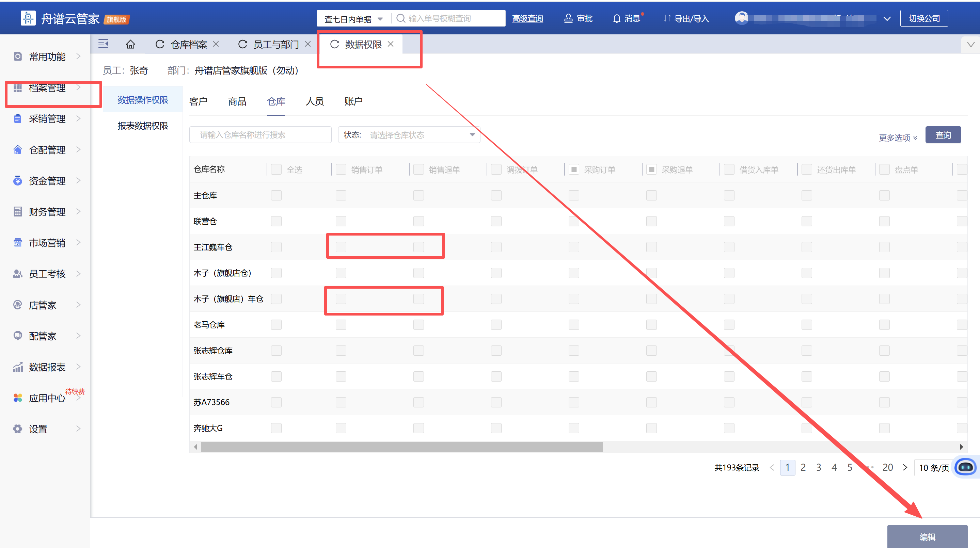980x548 pixels.
Task: Open 采销管理 in sidebar
Action: (x=47, y=119)
